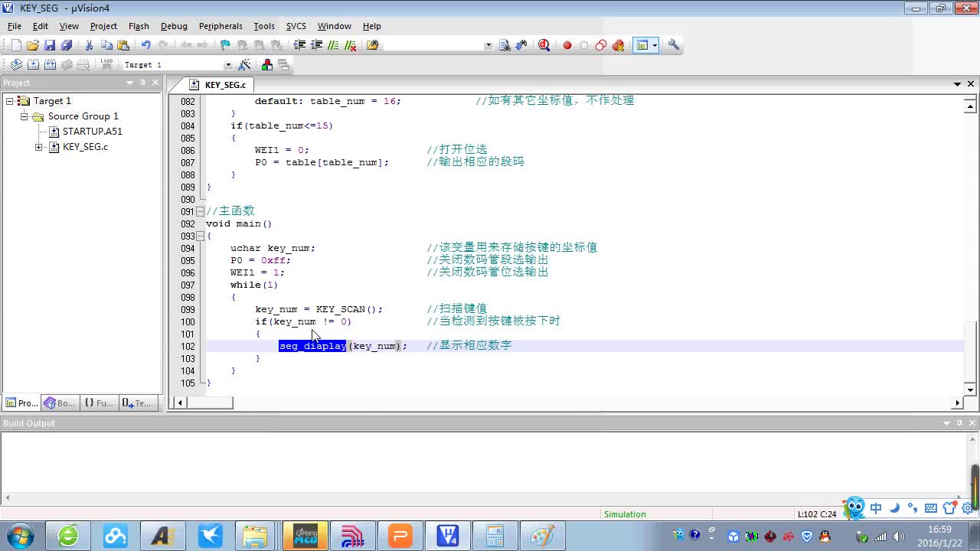The width and height of the screenshot is (980, 551).
Task: Collapse the main function fold at line 093
Action: tap(201, 236)
